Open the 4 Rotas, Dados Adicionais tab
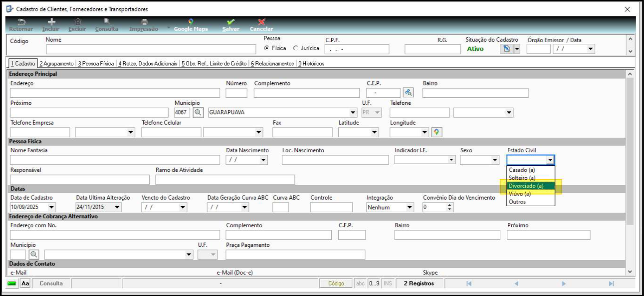This screenshot has height=296, width=644. click(148, 64)
